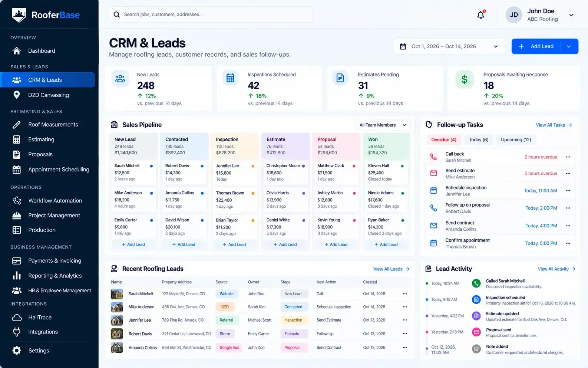Open the date range dropdown

click(449, 46)
